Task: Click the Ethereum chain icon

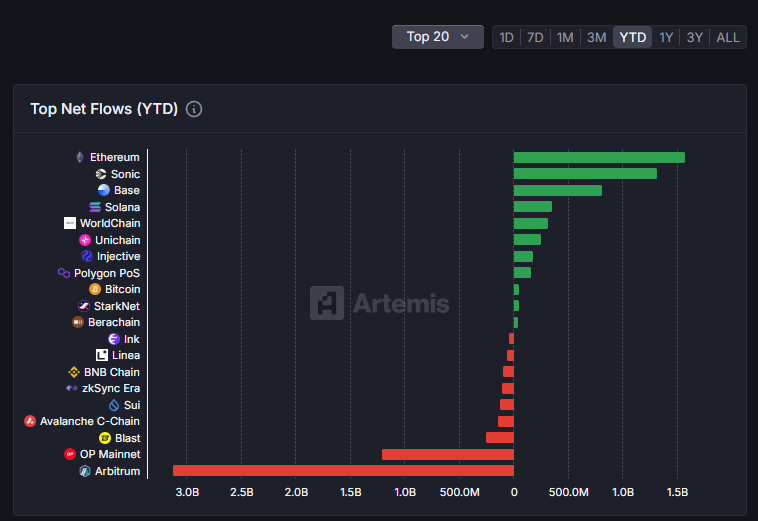Action: [x=80, y=157]
